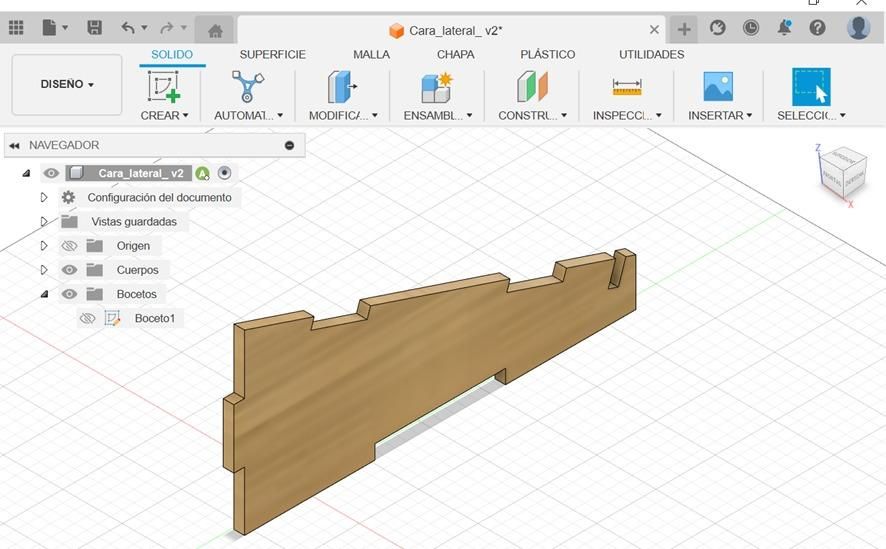The height and width of the screenshot is (549, 886).
Task: Click the Measure icon in INSPECCIONAR
Action: (x=627, y=88)
